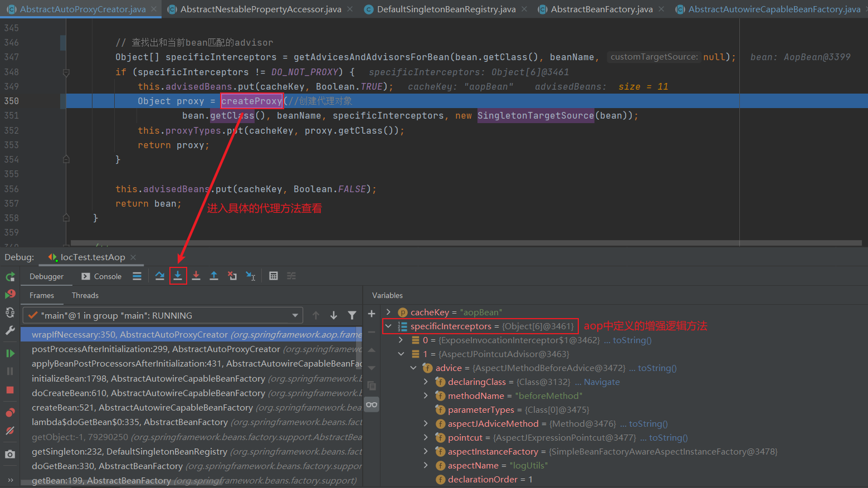Click the Step Into icon
This screenshot has height=488, width=868.
click(x=178, y=276)
